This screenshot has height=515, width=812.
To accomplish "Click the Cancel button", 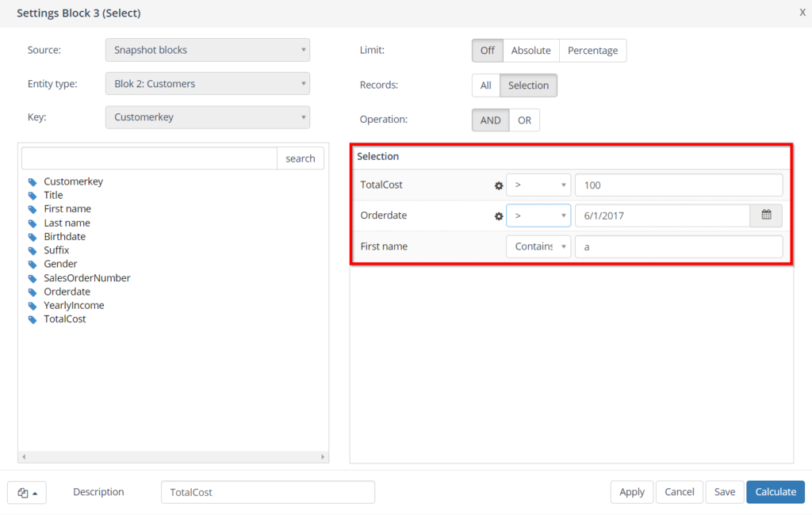I will coord(680,492).
